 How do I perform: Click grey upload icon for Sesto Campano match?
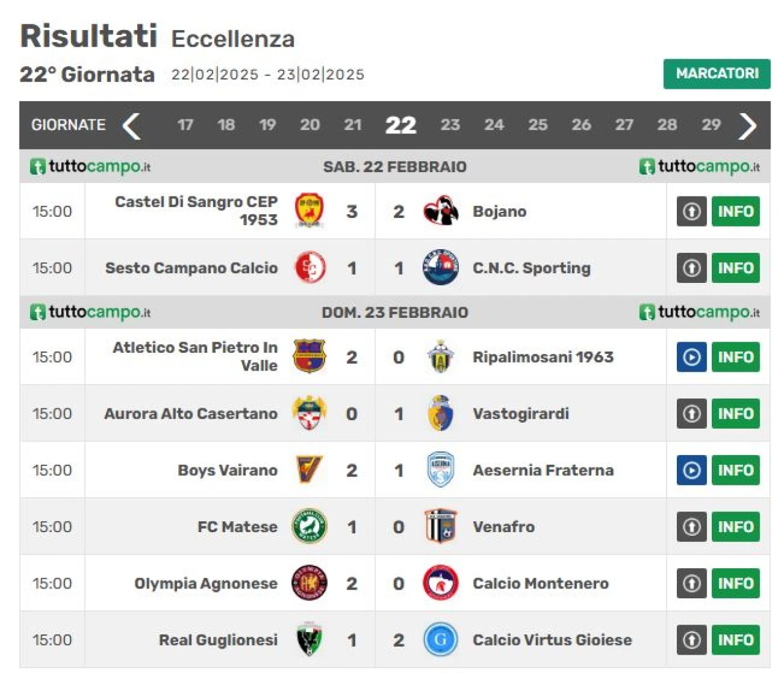(692, 268)
